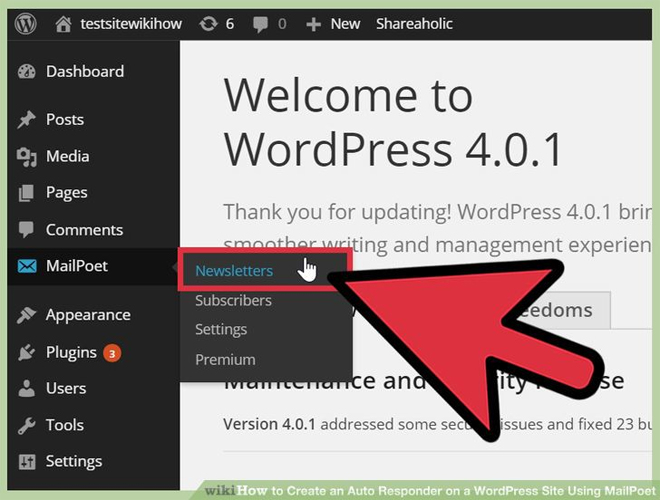
Task: Open Settings at bottom of sidebar
Action: point(74,462)
